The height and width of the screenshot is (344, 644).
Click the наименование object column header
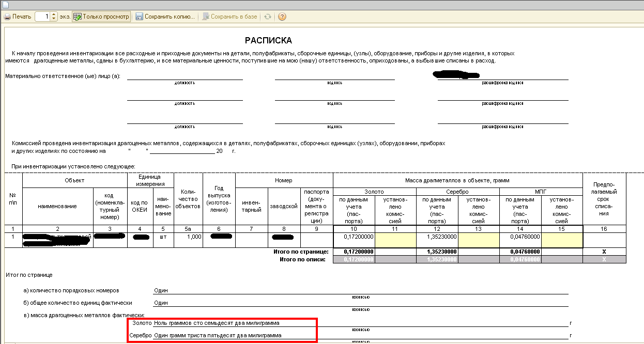click(x=57, y=206)
